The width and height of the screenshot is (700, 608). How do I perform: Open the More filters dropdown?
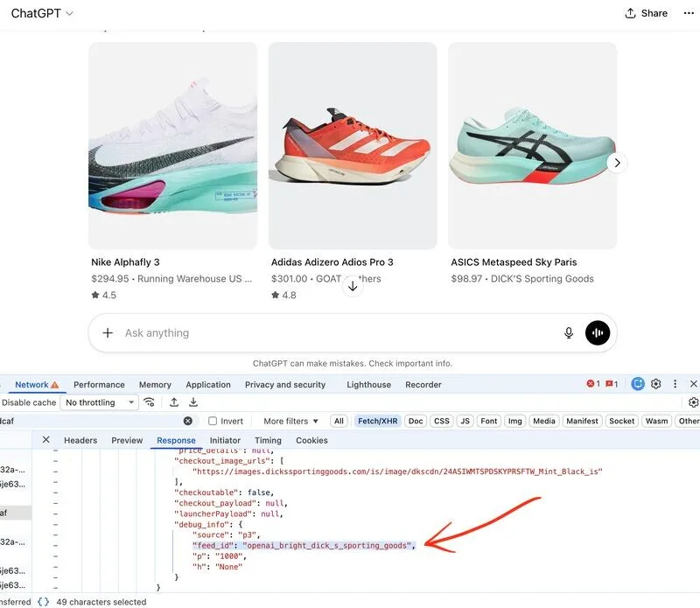290,421
